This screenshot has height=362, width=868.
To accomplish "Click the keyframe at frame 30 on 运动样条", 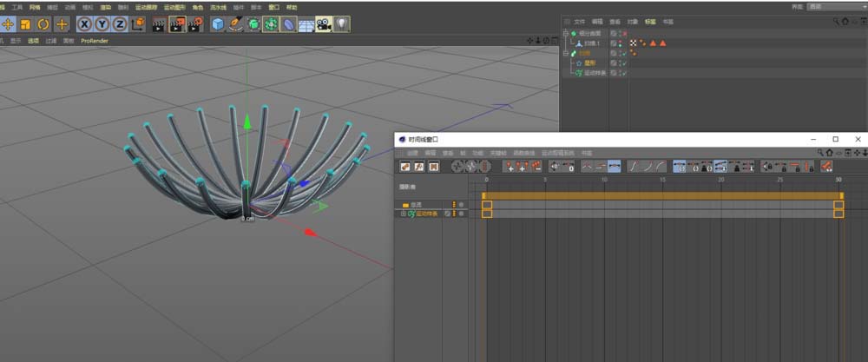I will 838,214.
